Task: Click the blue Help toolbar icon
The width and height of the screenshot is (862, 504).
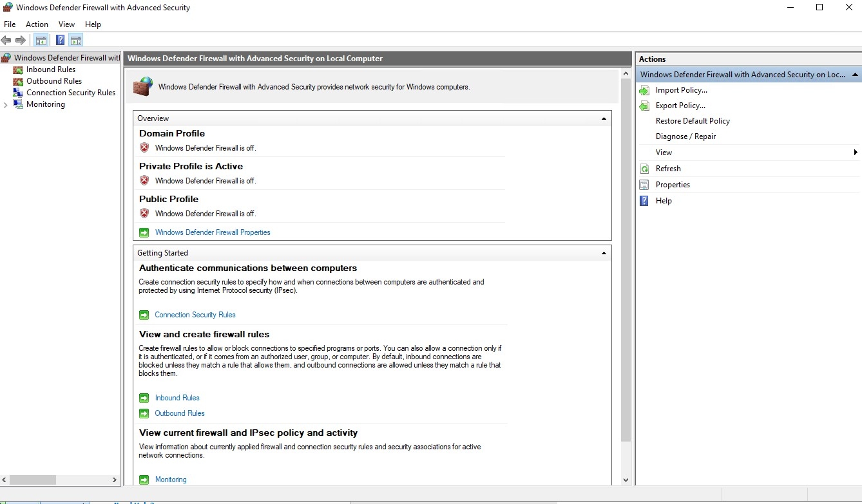Action: point(60,41)
